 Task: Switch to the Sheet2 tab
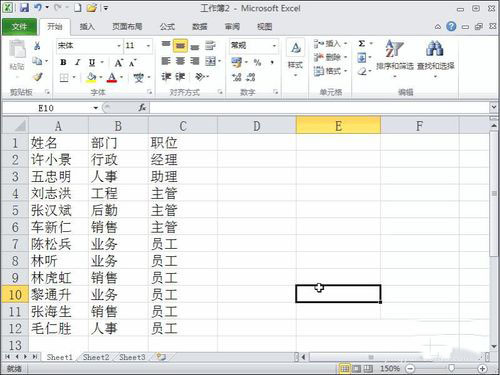pos(96,357)
